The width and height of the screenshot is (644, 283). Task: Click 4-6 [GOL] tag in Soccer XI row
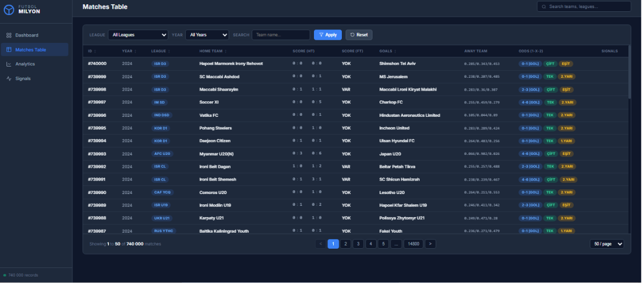click(530, 102)
